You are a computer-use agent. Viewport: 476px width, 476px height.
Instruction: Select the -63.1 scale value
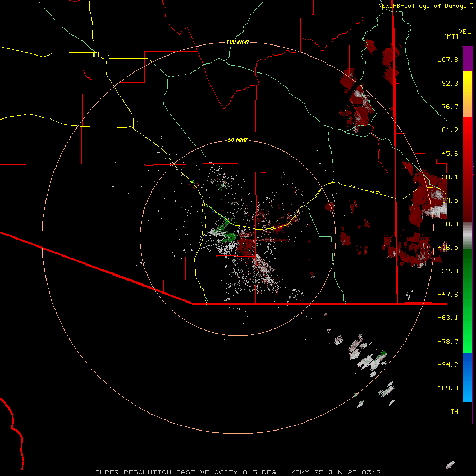point(448,318)
